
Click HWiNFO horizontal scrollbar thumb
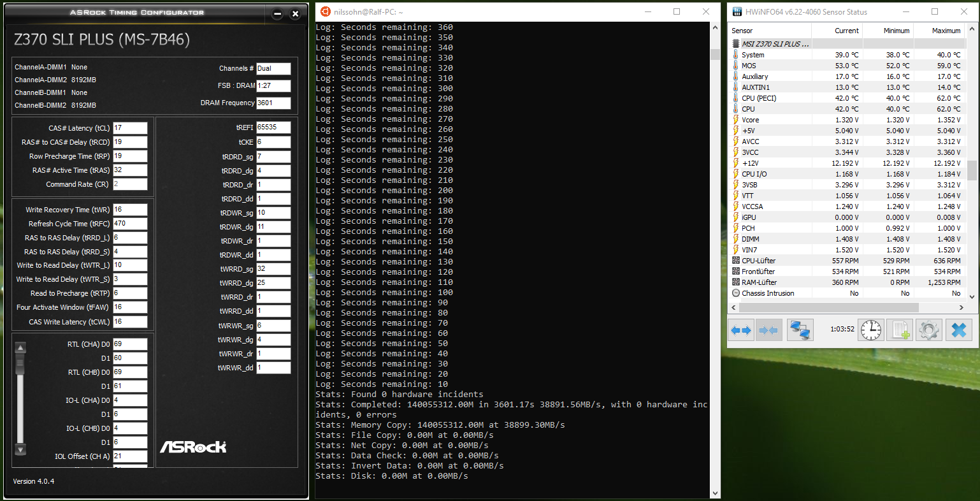(829, 307)
